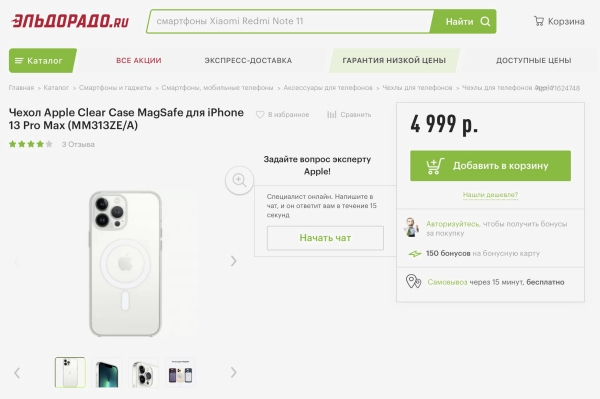
Task: Open the Корзина cart icon
Action: click(539, 21)
